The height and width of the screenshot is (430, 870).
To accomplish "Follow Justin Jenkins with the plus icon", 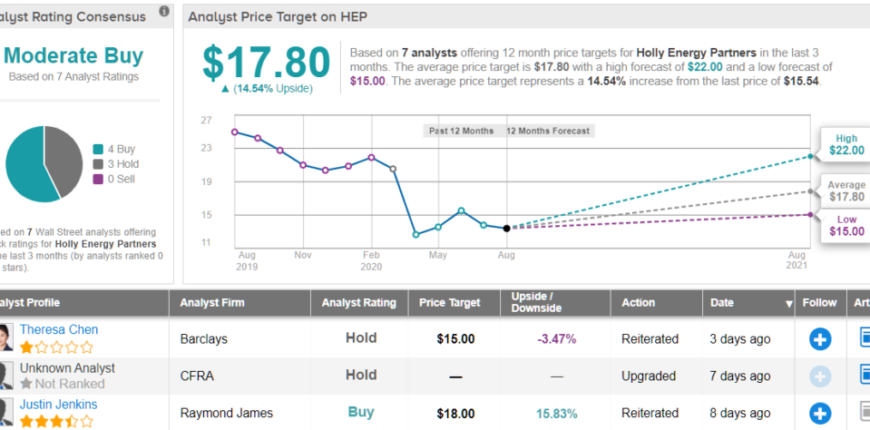I will 820,413.
